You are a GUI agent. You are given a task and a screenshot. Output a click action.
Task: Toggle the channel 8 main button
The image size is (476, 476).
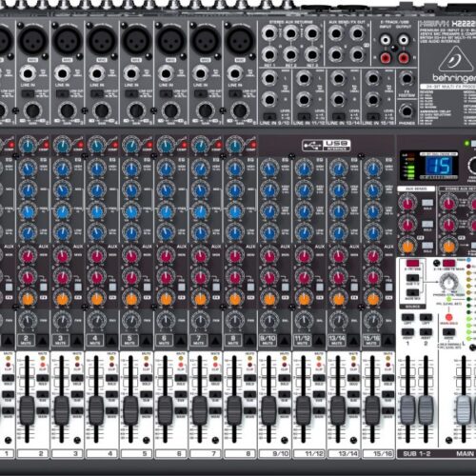pyautogui.click(x=249, y=411)
